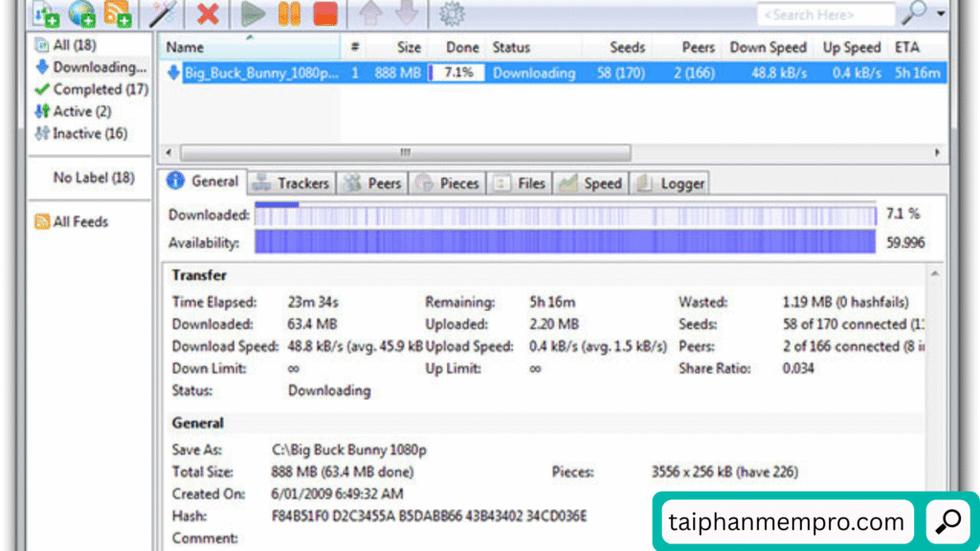Click Add Torrent from URL globe icon
Screen dimensions: 980x551
pyautogui.click(x=80, y=13)
